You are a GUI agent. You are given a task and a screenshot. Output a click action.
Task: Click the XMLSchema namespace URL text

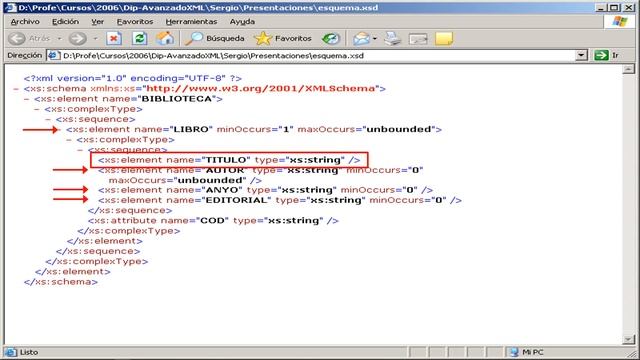[260, 89]
